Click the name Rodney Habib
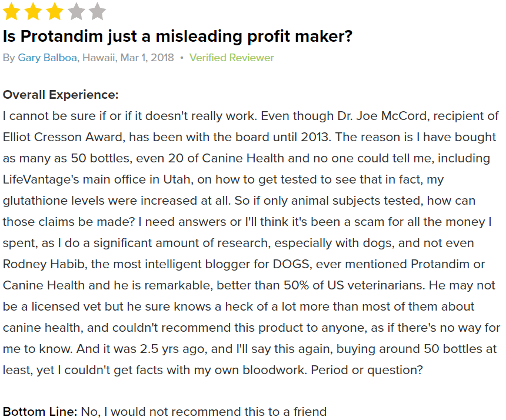 click(x=44, y=265)
